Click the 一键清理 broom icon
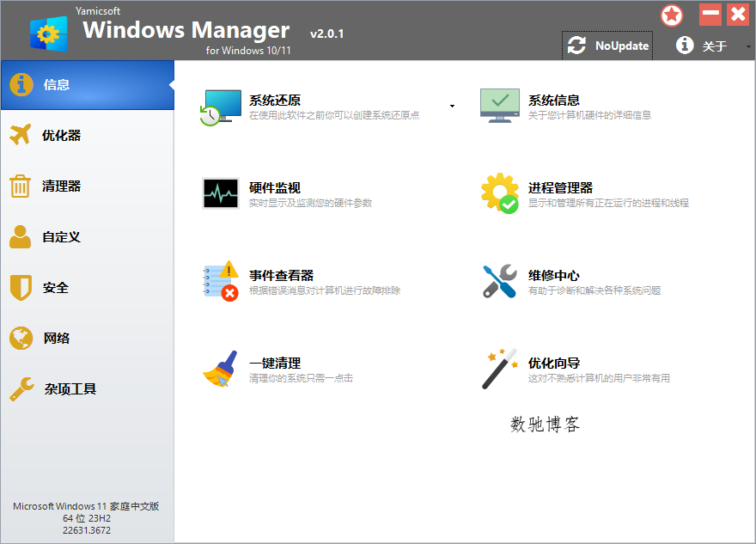The width and height of the screenshot is (756, 544). click(x=220, y=369)
